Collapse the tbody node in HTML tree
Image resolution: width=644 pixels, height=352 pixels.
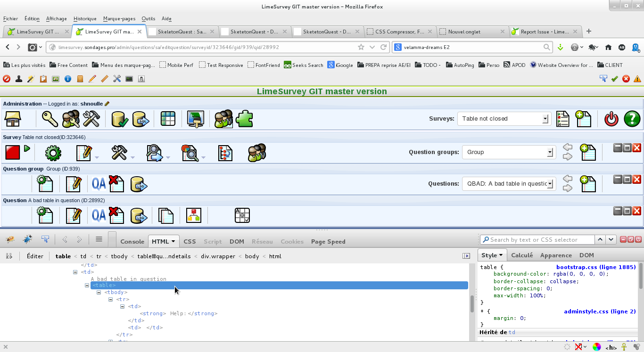click(x=99, y=292)
